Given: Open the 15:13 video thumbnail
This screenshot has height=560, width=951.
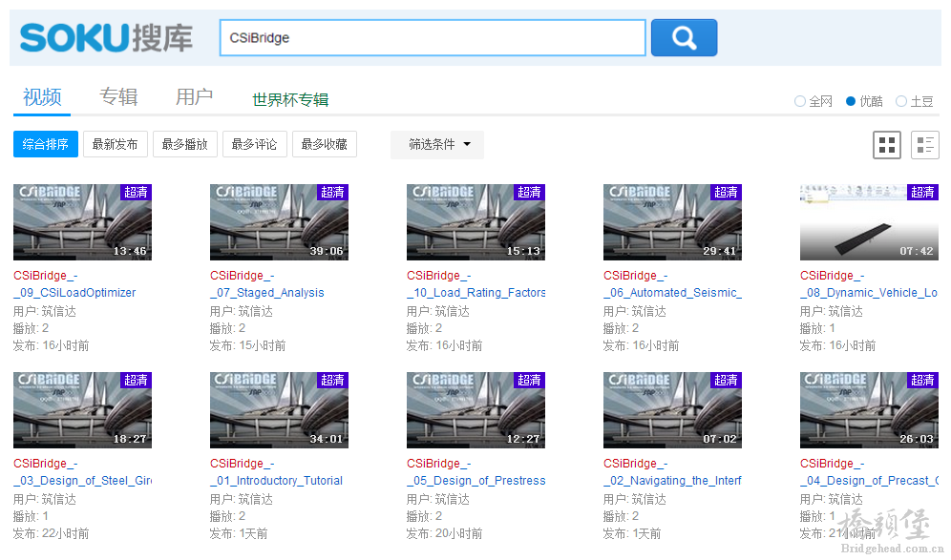Looking at the screenshot, I should click(475, 222).
